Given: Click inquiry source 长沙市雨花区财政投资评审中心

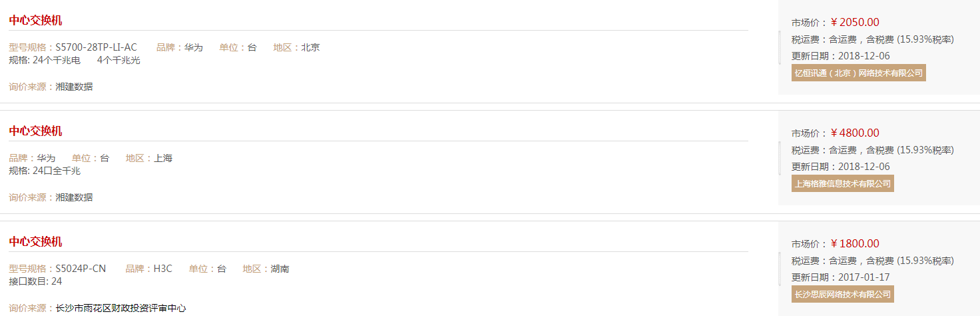Looking at the screenshot, I should 121,308.
